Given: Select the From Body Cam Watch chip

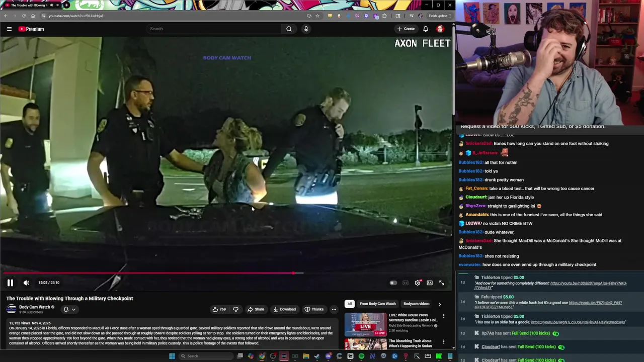Looking at the screenshot, I should pyautogui.click(x=377, y=304).
